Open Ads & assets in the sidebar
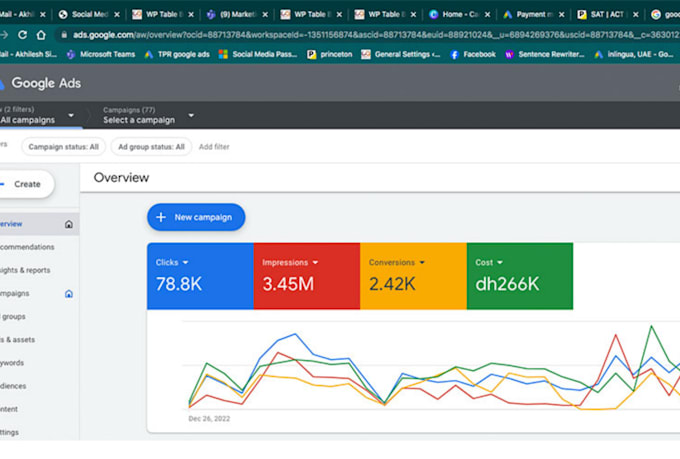This screenshot has height=459, width=680. [17, 340]
